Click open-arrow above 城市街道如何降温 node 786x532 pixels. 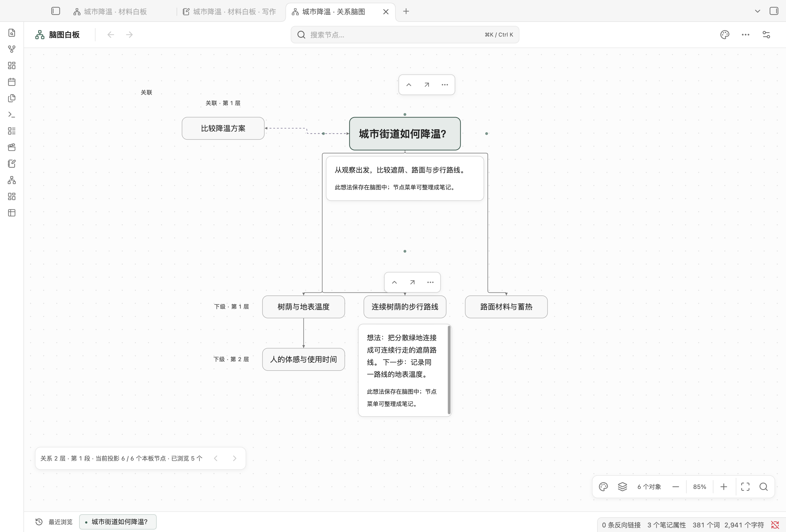point(427,85)
